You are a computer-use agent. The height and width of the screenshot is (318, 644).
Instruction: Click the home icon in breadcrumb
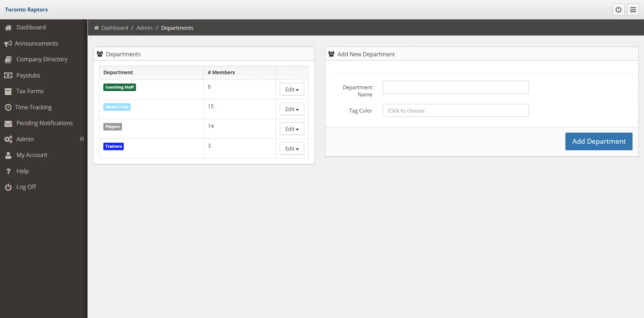96,28
